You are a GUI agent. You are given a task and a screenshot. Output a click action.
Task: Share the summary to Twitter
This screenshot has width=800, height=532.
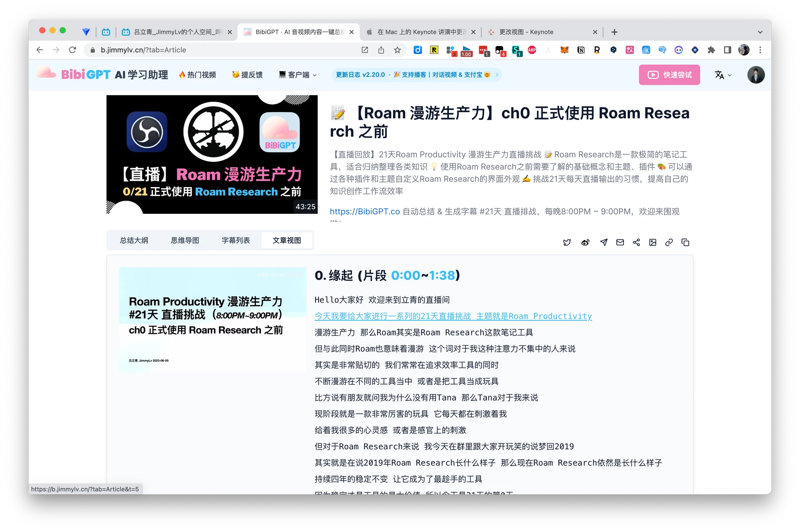tap(567, 242)
